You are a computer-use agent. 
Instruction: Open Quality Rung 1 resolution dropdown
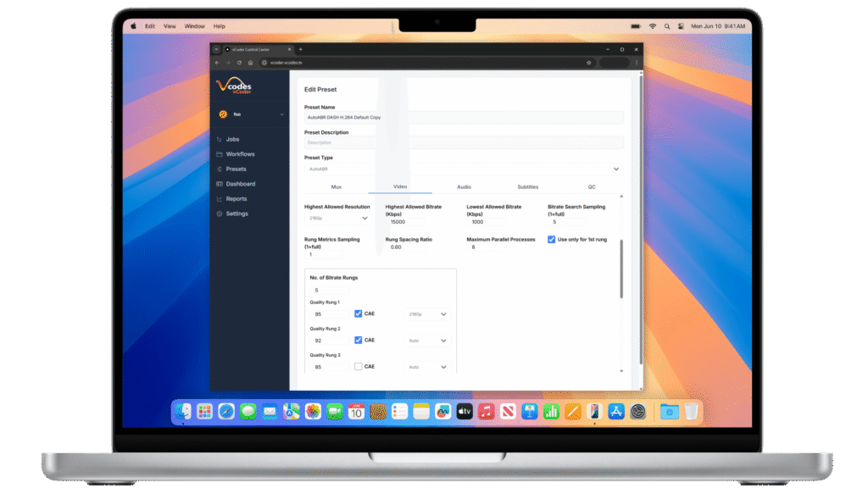(427, 314)
